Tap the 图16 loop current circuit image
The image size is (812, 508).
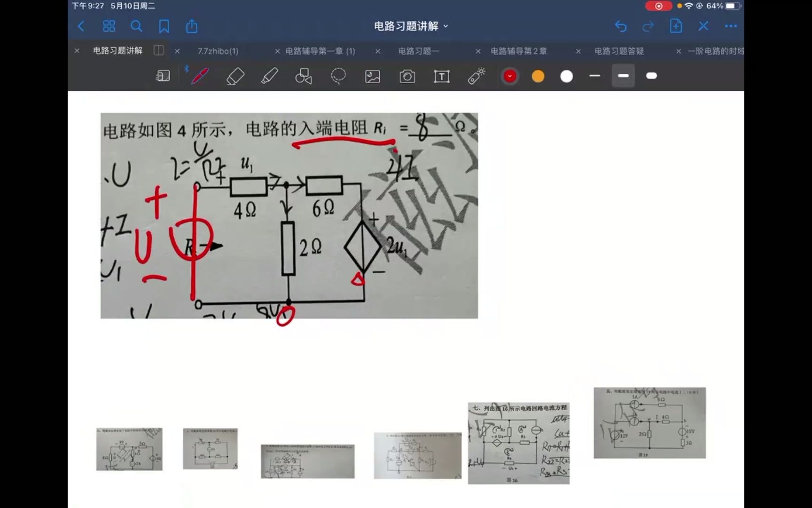pyautogui.click(x=519, y=443)
